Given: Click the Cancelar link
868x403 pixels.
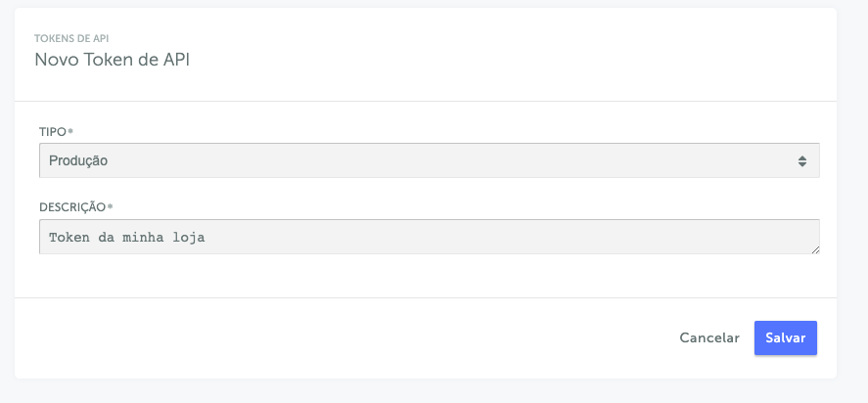Looking at the screenshot, I should (709, 337).
